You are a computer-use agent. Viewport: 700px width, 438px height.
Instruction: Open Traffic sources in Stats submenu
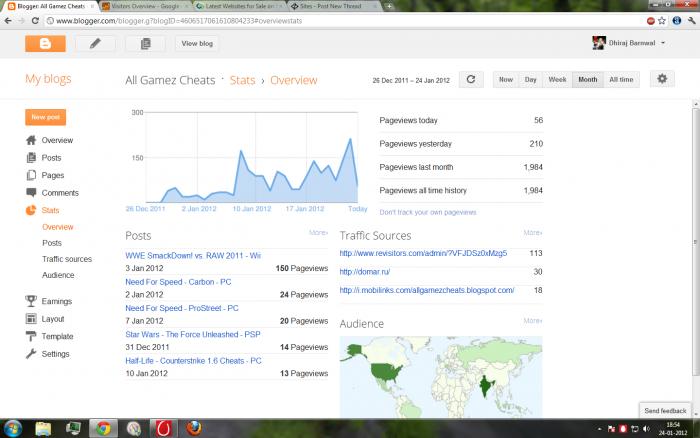click(67, 259)
